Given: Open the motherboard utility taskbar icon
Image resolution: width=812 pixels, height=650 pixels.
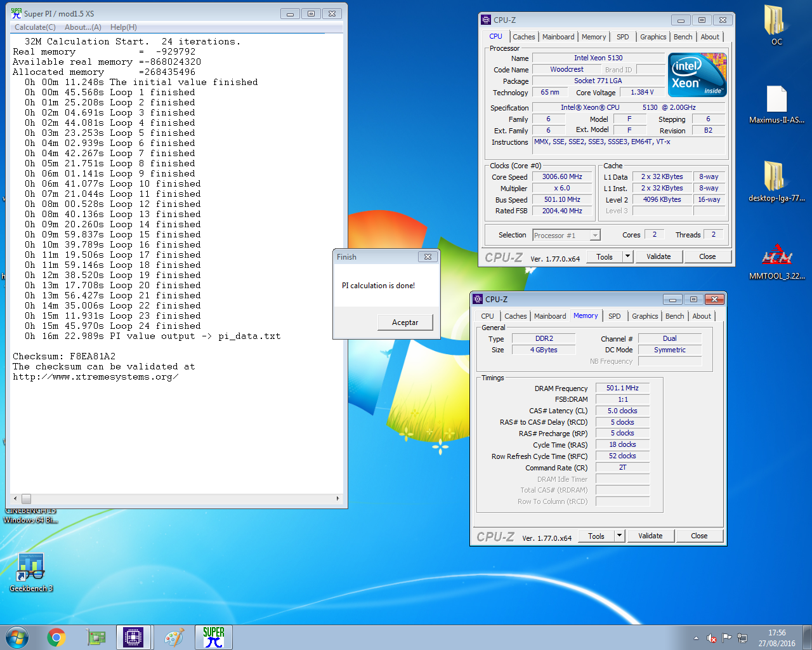Looking at the screenshot, I should click(96, 637).
